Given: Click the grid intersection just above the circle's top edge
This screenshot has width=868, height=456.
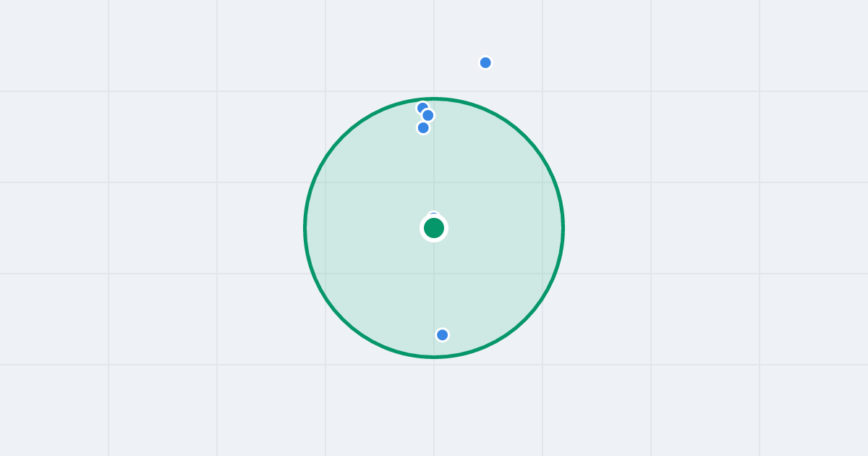Looking at the screenshot, I should coord(434,91).
